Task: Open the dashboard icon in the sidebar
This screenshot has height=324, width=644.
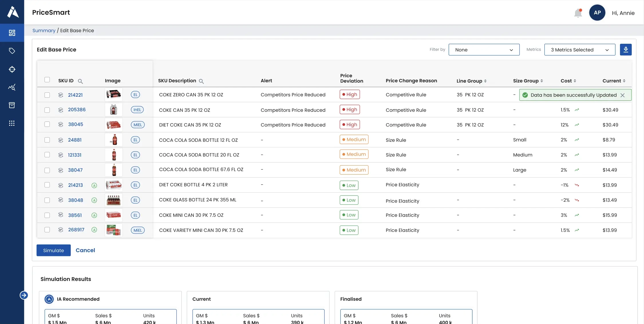Action: [x=12, y=33]
